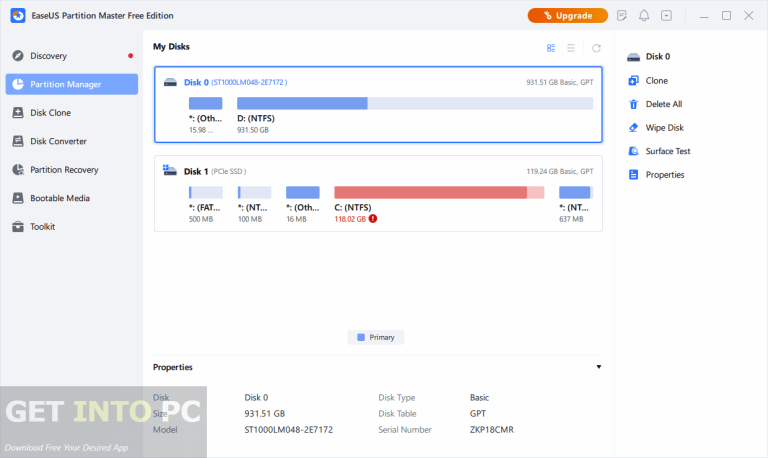Click the red Discovery notification dot
The height and width of the screenshot is (458, 768).
pos(130,56)
